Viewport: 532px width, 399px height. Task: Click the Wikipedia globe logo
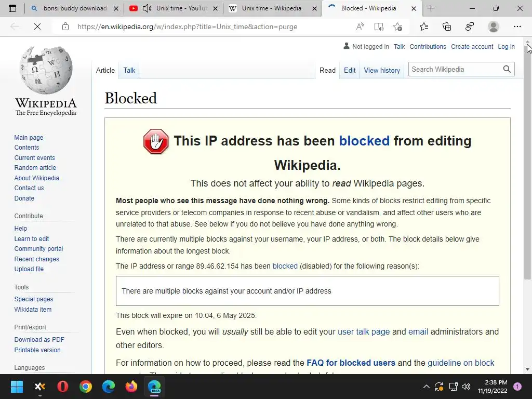click(46, 70)
